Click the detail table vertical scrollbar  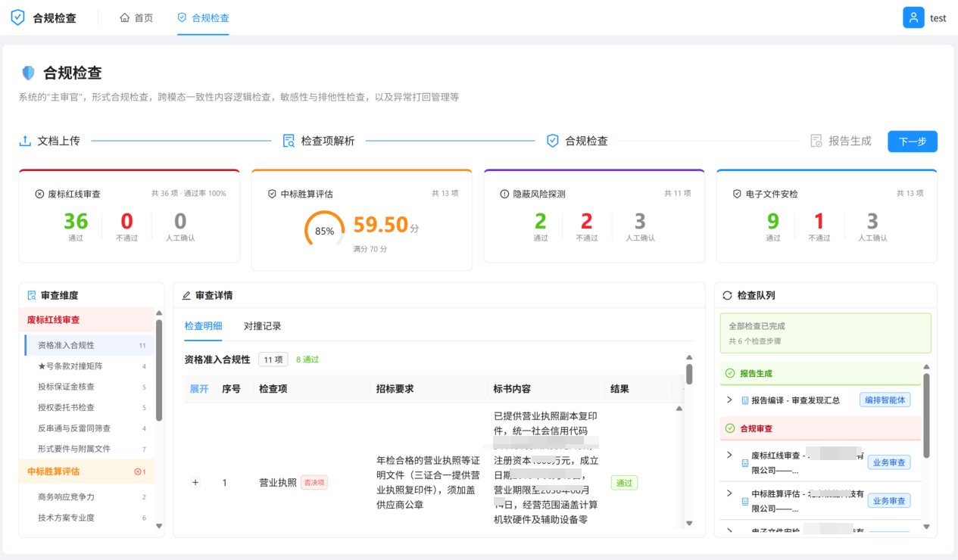click(x=689, y=375)
